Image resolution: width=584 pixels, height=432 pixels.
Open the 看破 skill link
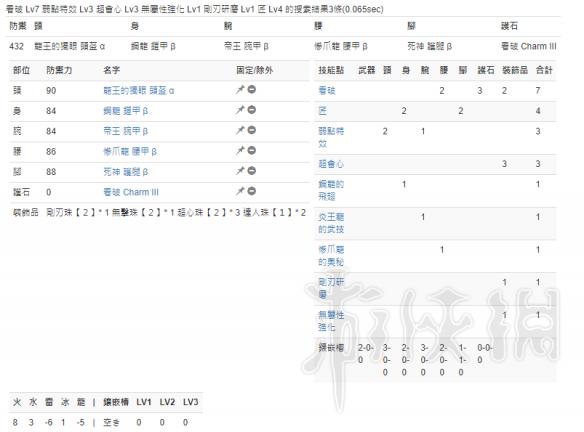pyautogui.click(x=327, y=90)
